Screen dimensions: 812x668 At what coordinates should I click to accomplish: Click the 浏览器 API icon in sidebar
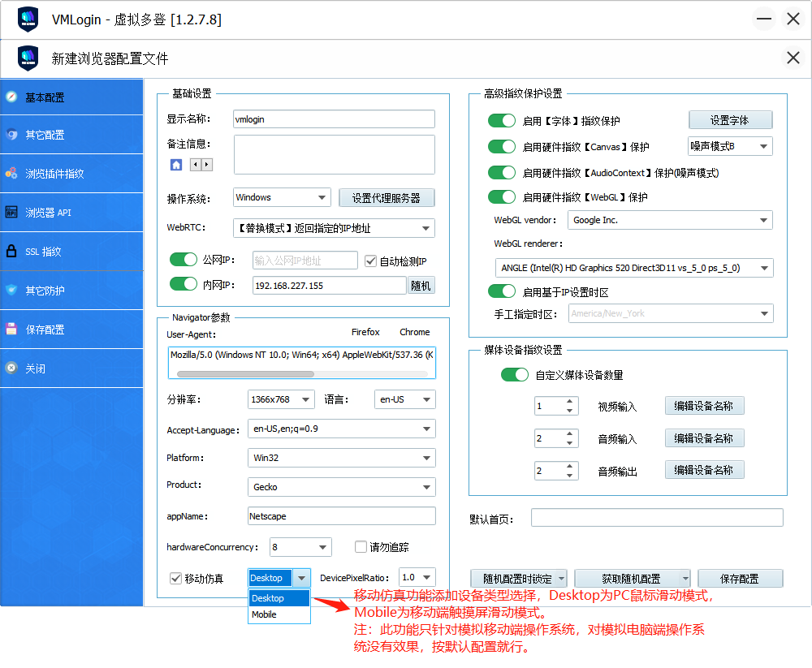click(11, 213)
